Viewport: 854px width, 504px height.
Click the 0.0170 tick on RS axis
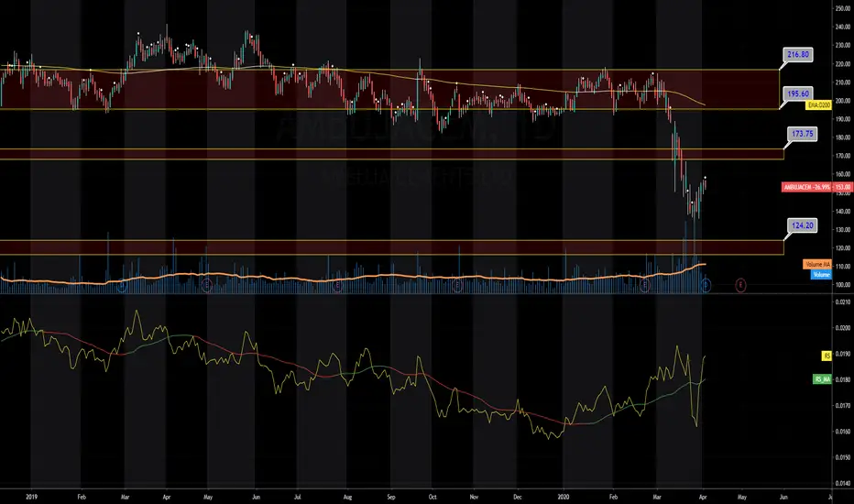pyautogui.click(x=843, y=405)
